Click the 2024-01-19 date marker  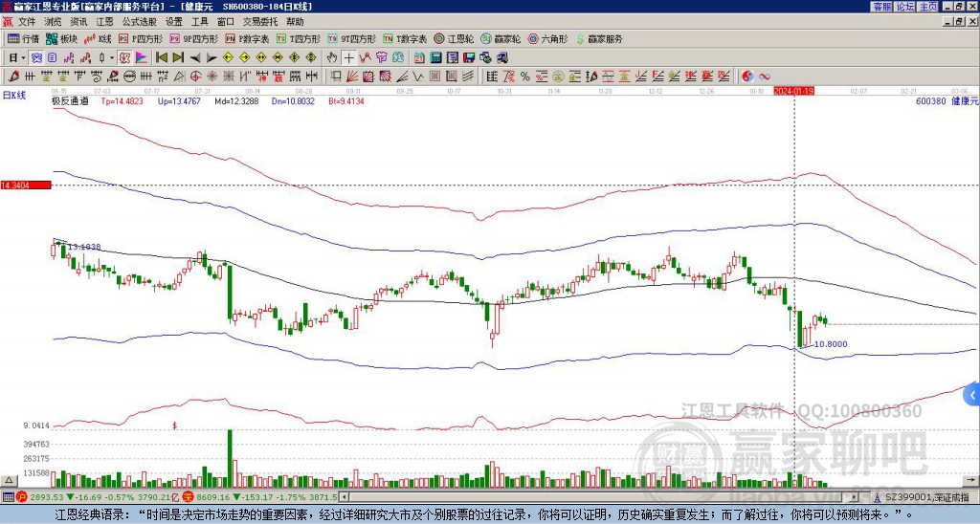pyautogui.click(x=793, y=91)
